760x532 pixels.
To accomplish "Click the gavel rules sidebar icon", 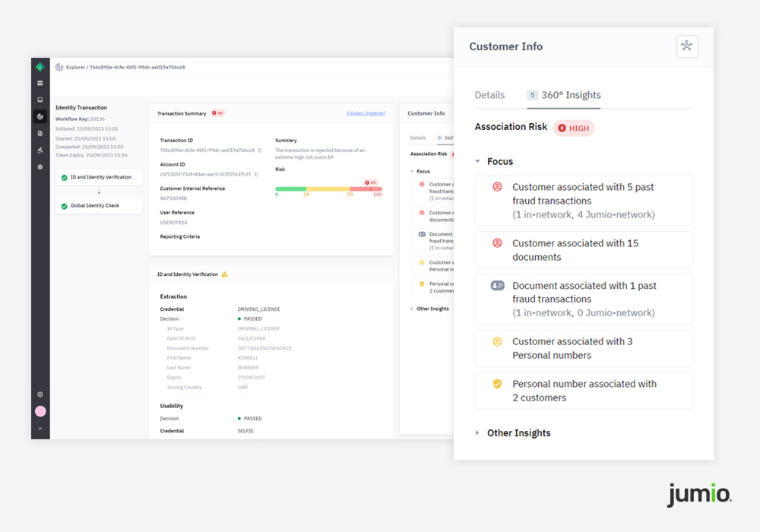I will coord(40,150).
